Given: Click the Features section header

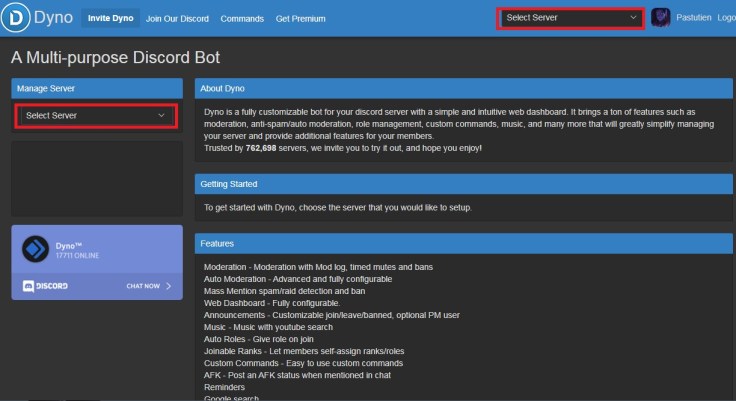Looking at the screenshot, I should click(463, 244).
